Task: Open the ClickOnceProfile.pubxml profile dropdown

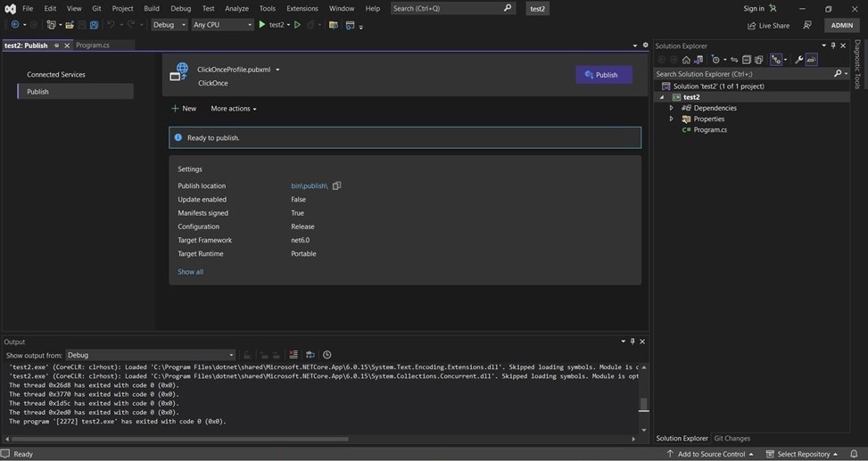Action: [x=277, y=70]
